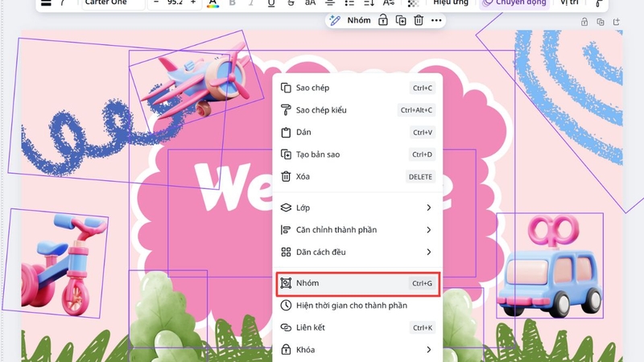Click the copy style roller icon in toolbar
This screenshot has width=644, height=362.
pos(599,4)
